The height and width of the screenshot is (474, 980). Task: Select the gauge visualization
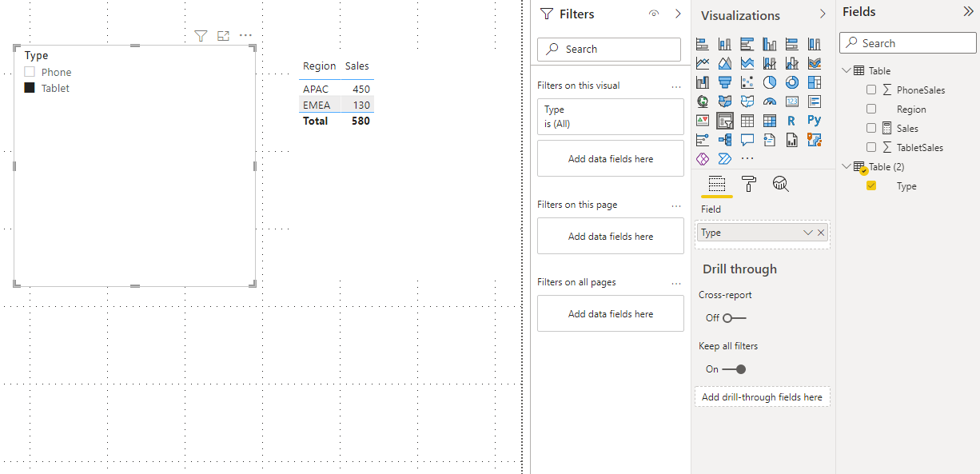(770, 102)
